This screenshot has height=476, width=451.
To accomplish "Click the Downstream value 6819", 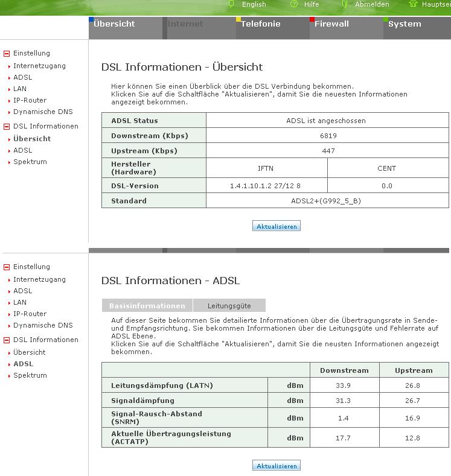I will tap(328, 136).
